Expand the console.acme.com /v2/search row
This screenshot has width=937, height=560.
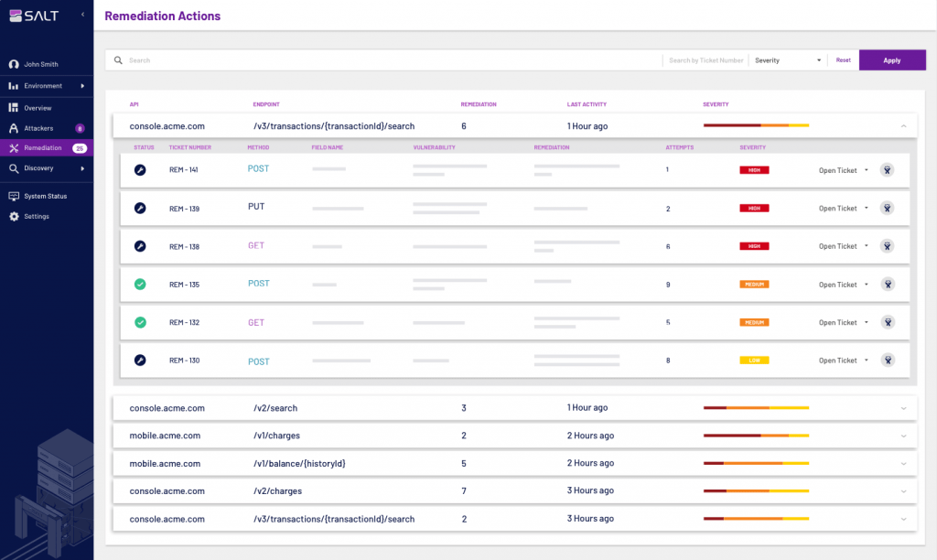point(903,408)
